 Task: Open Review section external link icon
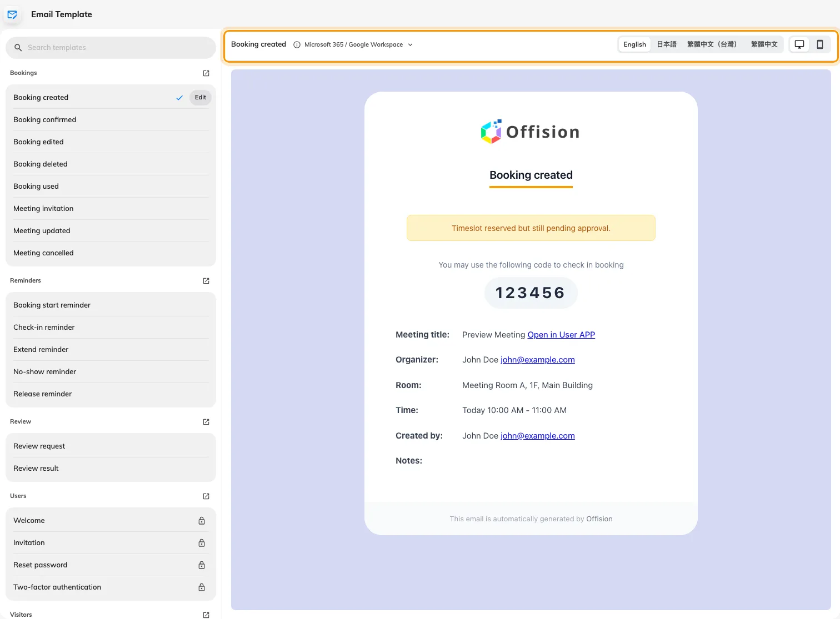(206, 422)
